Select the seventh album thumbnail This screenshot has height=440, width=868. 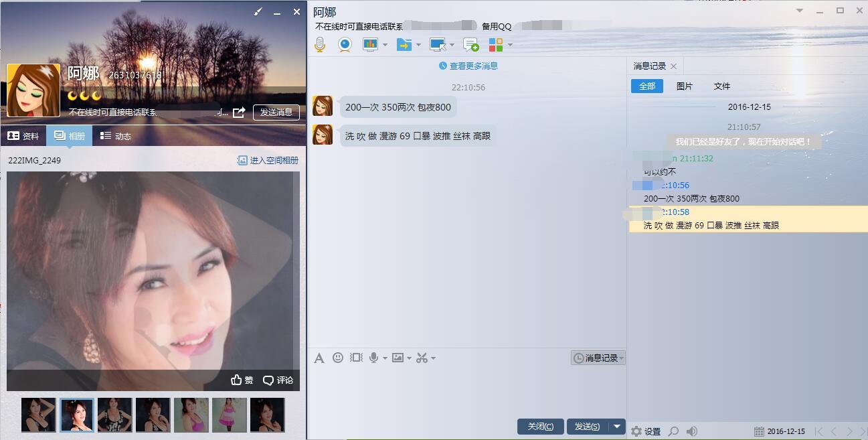click(x=268, y=415)
